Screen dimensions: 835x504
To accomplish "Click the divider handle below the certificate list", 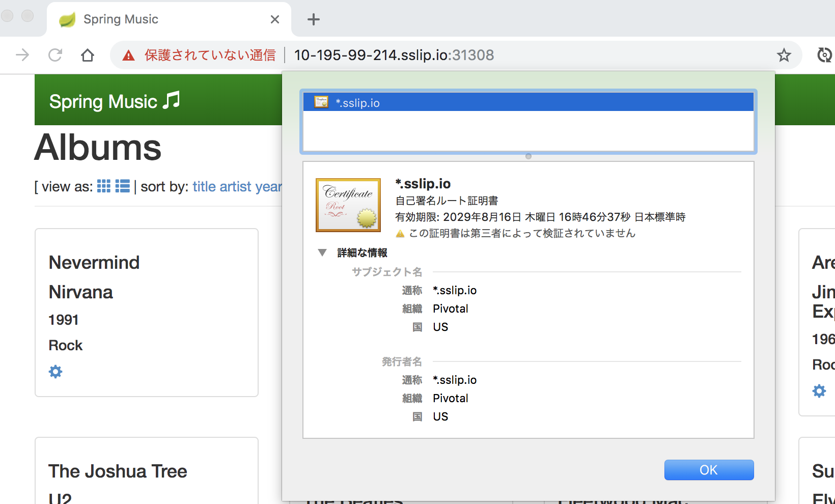I will point(528,156).
